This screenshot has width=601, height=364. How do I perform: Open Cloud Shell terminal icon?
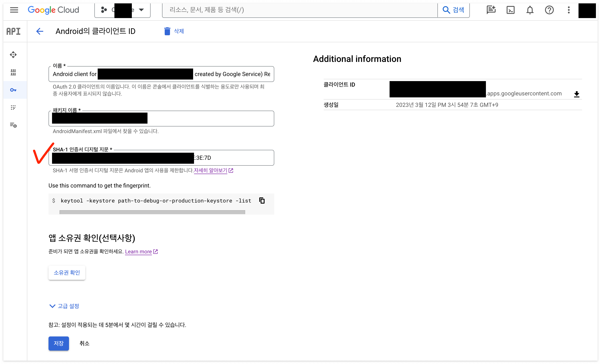pyautogui.click(x=510, y=10)
